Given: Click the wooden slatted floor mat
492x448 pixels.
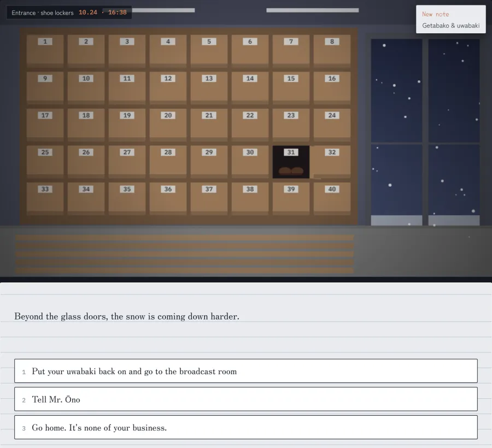Looking at the screenshot, I should tap(185, 254).
